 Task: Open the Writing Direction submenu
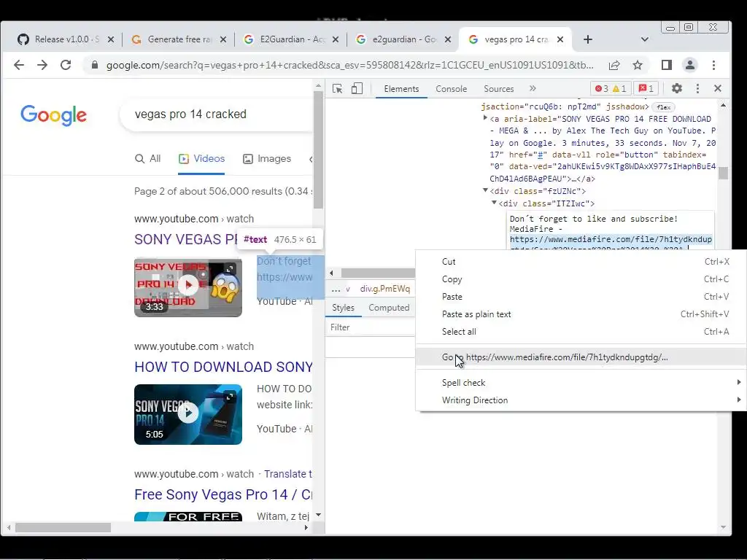click(581, 400)
